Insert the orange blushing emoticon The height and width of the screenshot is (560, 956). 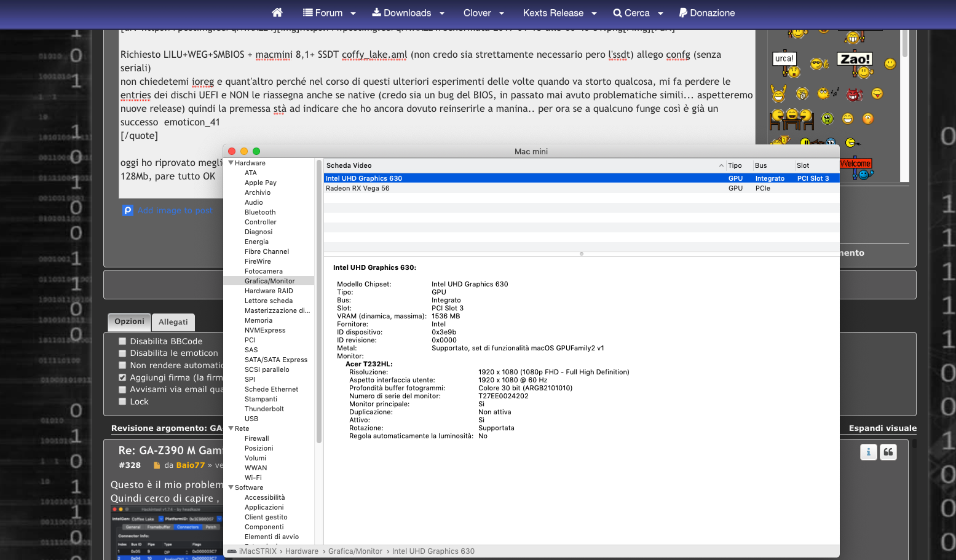pyautogui.click(x=867, y=119)
